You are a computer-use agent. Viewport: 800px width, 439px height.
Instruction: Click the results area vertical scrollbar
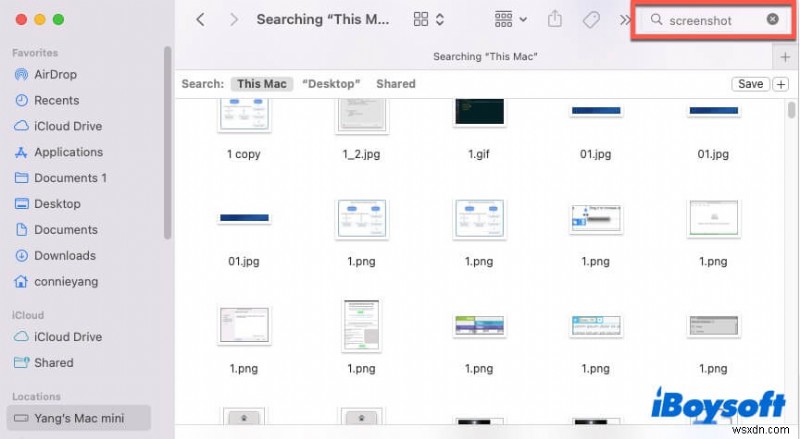tap(791, 110)
